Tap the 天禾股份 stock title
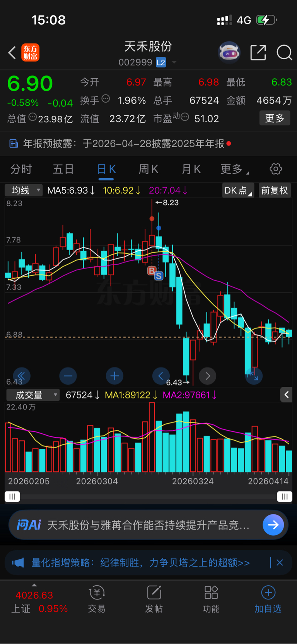The width and height of the screenshot is (297, 644). click(148, 46)
